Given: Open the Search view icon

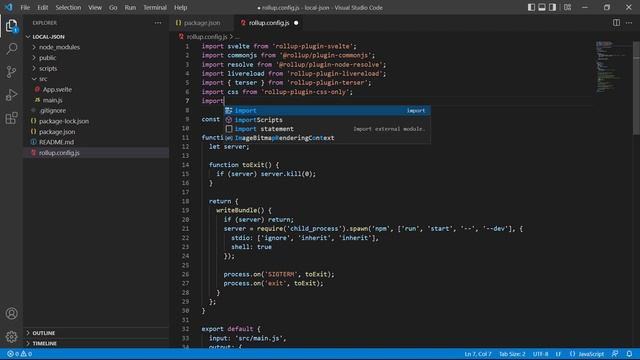Looking at the screenshot, I should [11, 49].
